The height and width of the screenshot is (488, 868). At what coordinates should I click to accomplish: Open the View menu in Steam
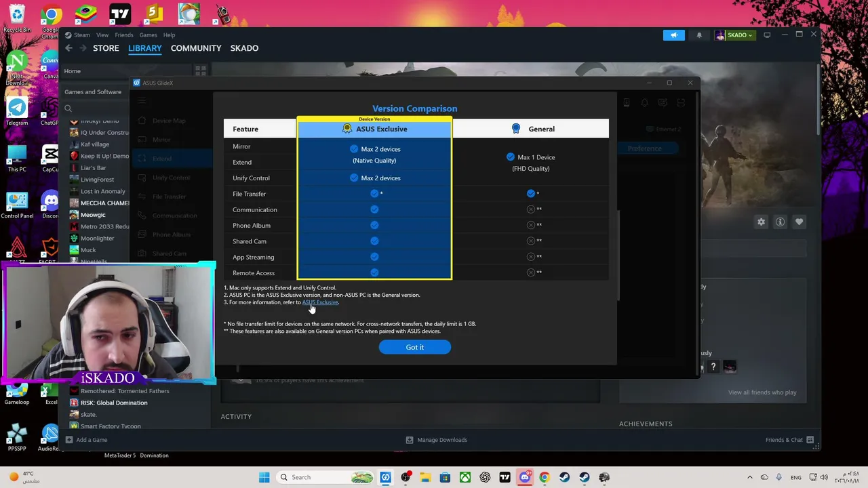(x=102, y=35)
